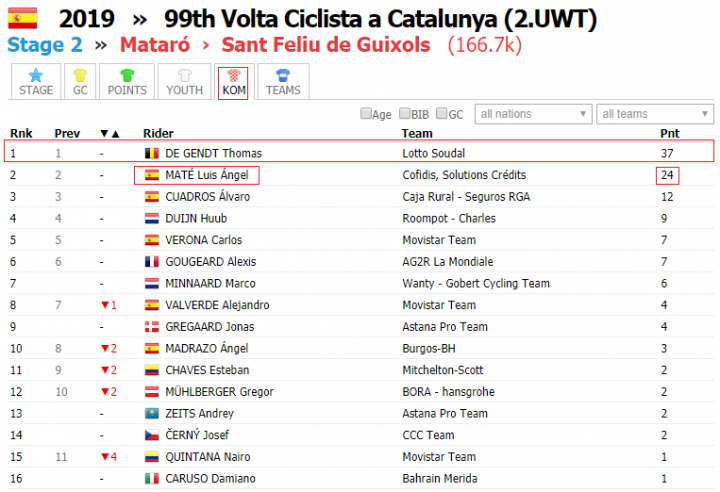Click the Prev column header

point(67,133)
